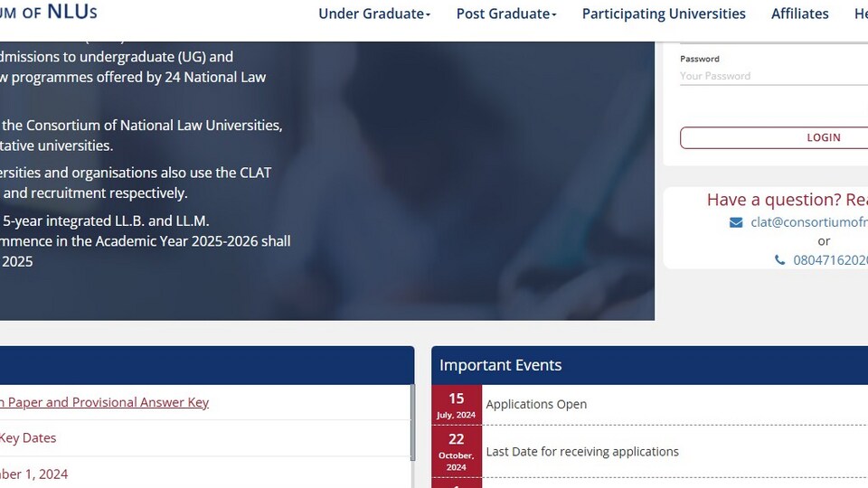Open Participating Universities page

(664, 14)
